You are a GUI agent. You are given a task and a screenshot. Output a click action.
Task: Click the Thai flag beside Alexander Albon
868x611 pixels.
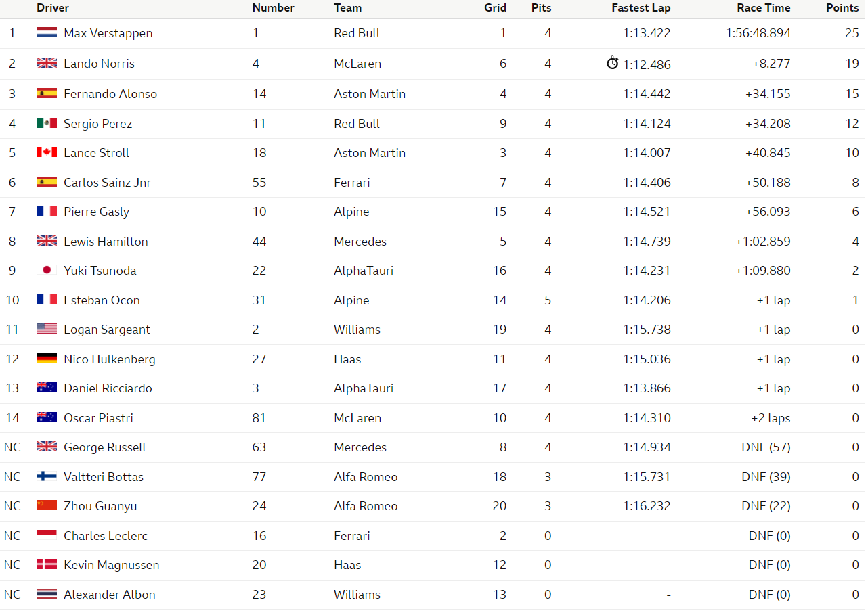[47, 595]
